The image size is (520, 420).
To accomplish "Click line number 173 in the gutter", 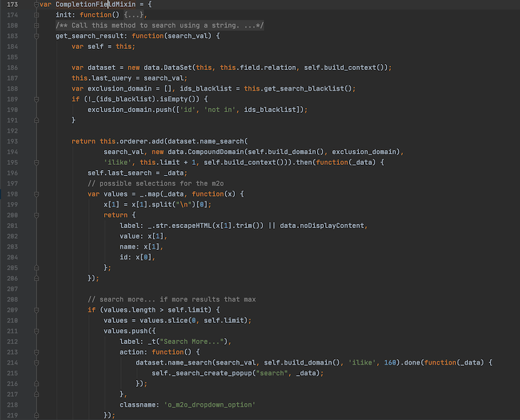I will point(13,4).
